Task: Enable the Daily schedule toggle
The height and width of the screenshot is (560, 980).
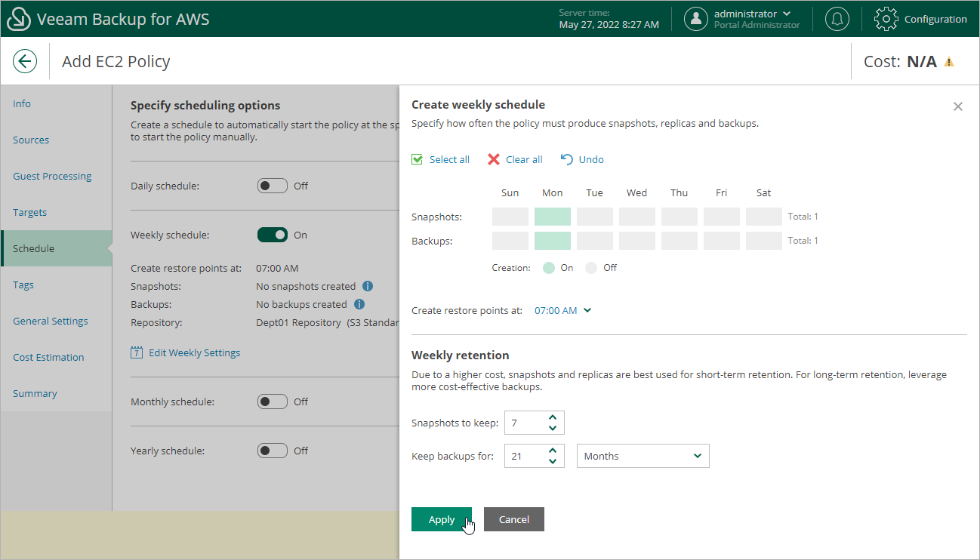Action: pos(272,185)
